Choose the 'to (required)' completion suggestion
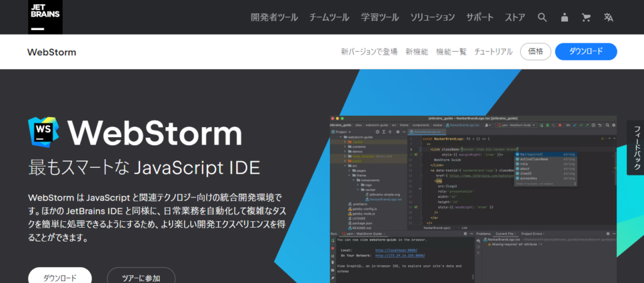 pyautogui.click(x=545, y=154)
